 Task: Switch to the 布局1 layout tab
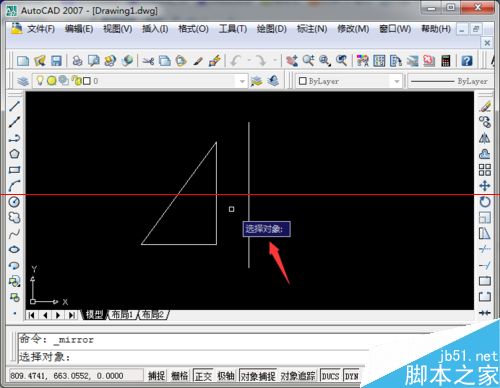122,314
